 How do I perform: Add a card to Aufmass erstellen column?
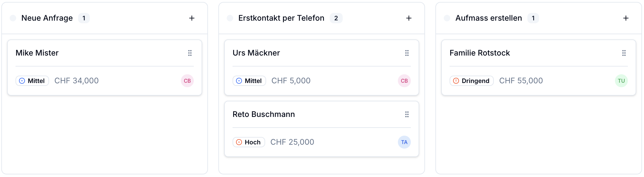coord(626,18)
